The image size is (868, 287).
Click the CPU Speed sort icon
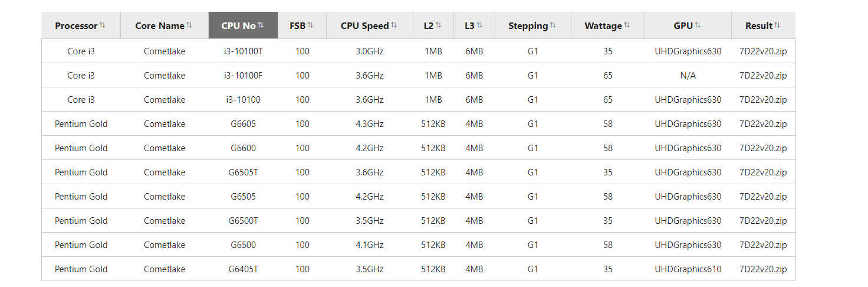pyautogui.click(x=394, y=25)
